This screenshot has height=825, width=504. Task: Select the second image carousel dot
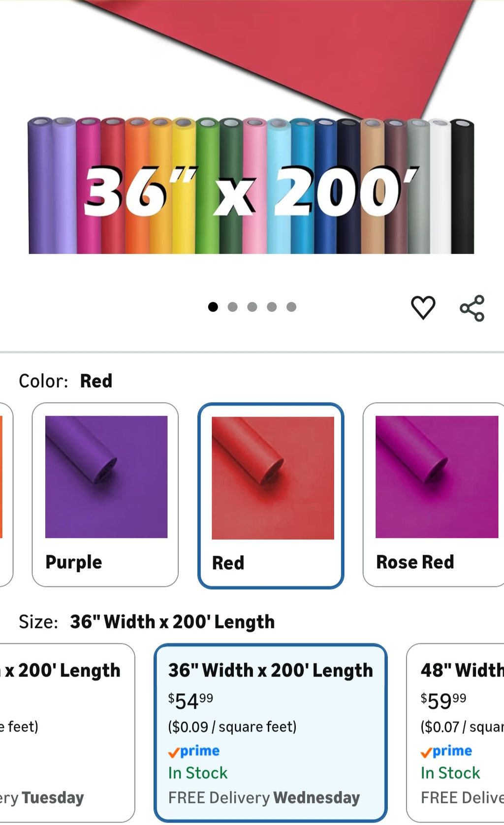point(232,306)
